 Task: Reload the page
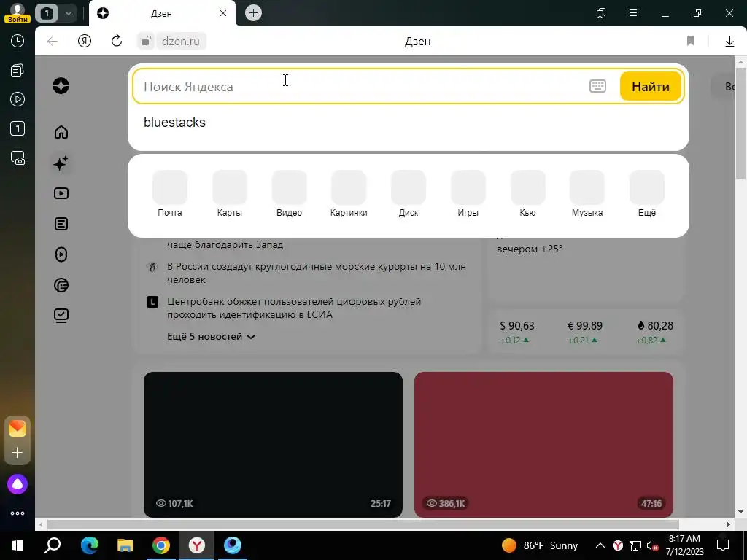point(117,41)
